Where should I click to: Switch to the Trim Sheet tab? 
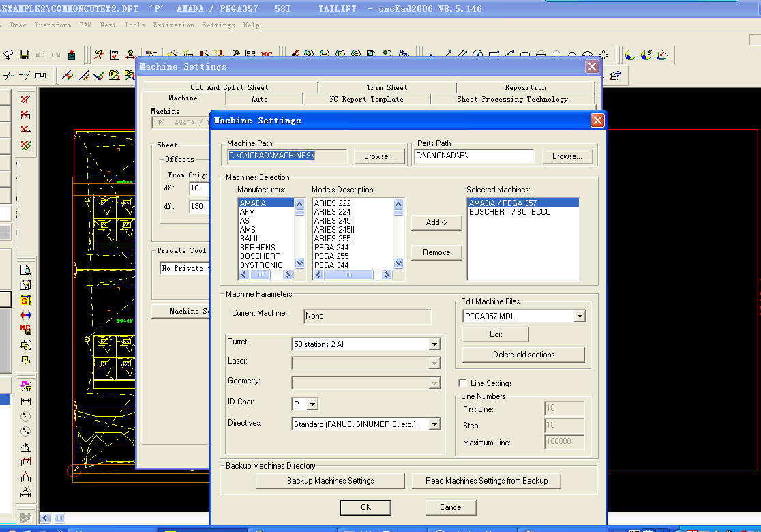[387, 87]
